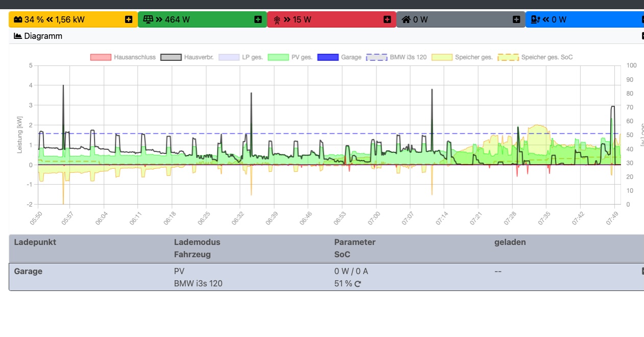This screenshot has height=337, width=644.
Task: Click the 06:32 time axis label
Action: click(239, 218)
